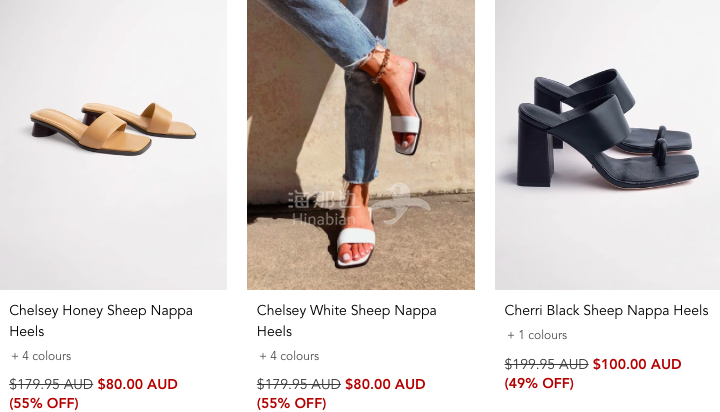Screen dimensions: 720x412
Task: Click the $80.00 AUD sale price for Chelsey White
Action: (385, 384)
